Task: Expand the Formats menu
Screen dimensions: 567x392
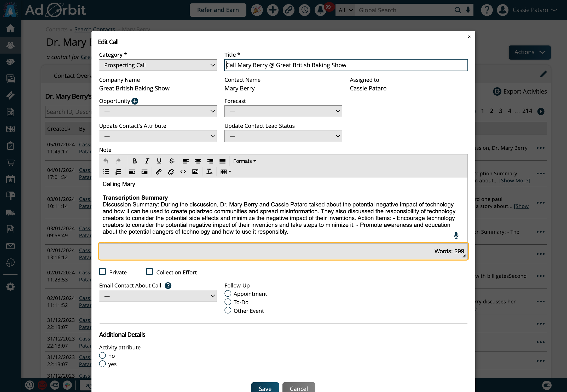Action: [245, 161]
